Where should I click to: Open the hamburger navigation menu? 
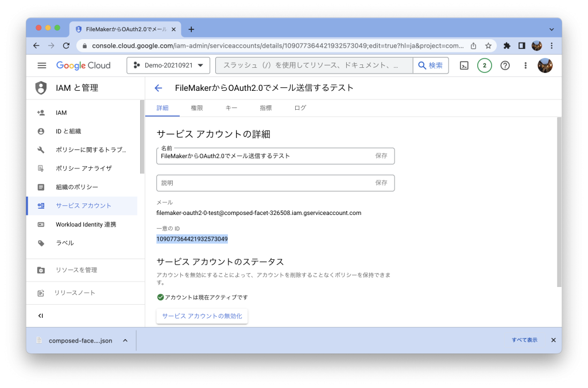[42, 66]
